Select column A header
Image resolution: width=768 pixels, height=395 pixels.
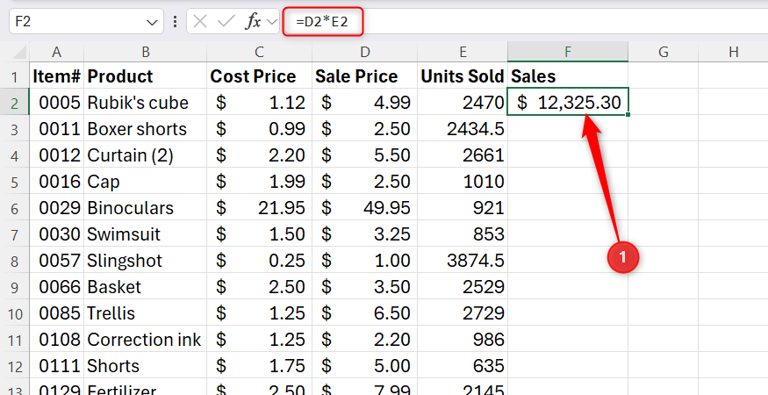pyautogui.click(x=56, y=52)
